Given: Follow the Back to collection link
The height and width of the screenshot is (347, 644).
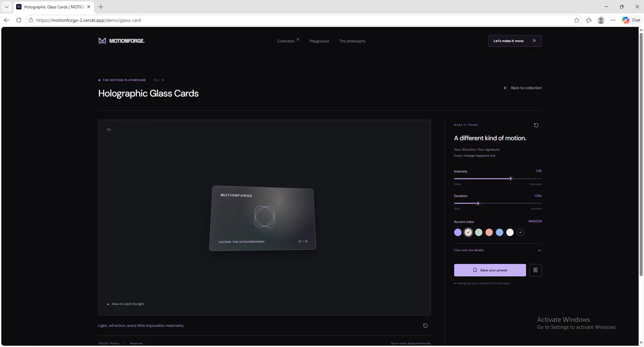Looking at the screenshot, I should tap(522, 88).
